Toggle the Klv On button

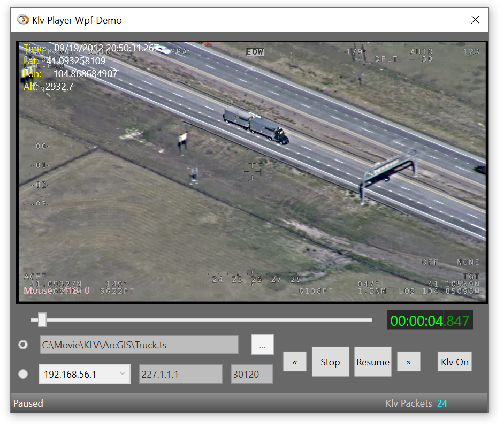click(454, 362)
